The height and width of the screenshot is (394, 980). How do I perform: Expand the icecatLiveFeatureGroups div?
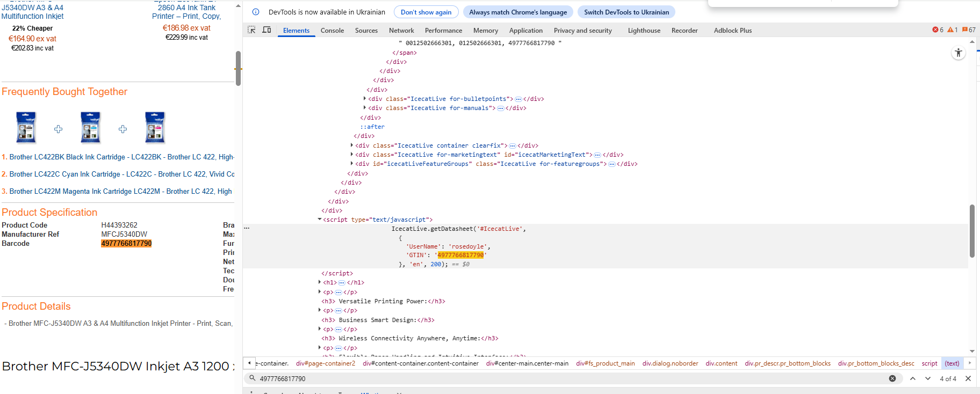pos(352,164)
